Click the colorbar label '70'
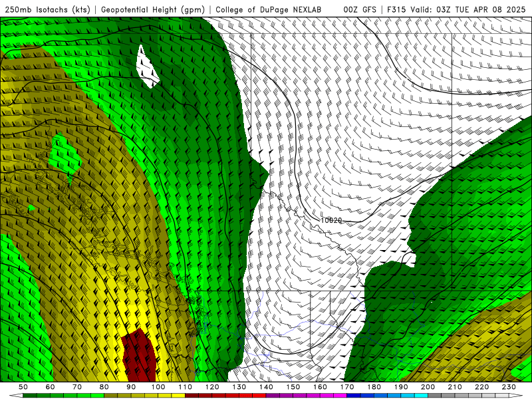 click(77, 387)
